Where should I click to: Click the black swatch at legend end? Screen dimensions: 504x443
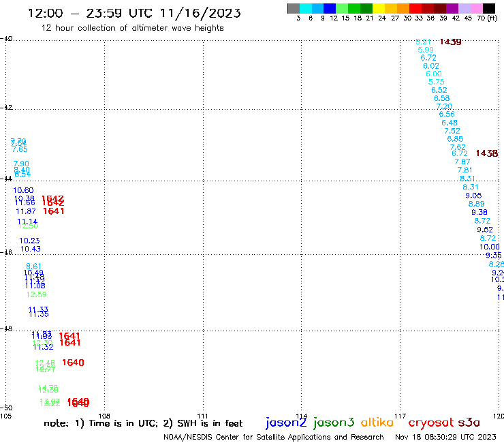488,8
